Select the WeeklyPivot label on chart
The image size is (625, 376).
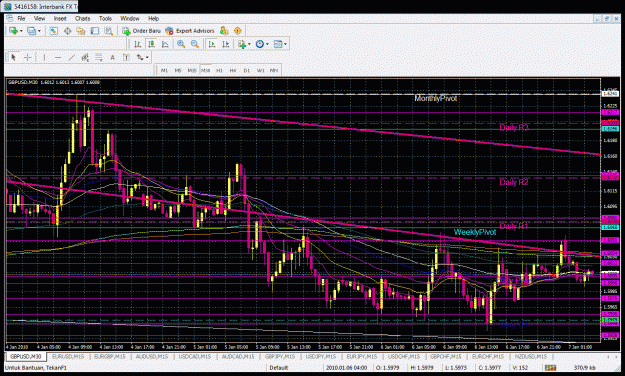click(475, 232)
